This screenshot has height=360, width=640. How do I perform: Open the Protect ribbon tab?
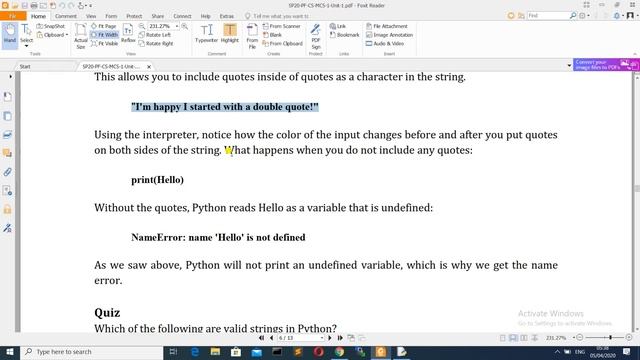(134, 16)
